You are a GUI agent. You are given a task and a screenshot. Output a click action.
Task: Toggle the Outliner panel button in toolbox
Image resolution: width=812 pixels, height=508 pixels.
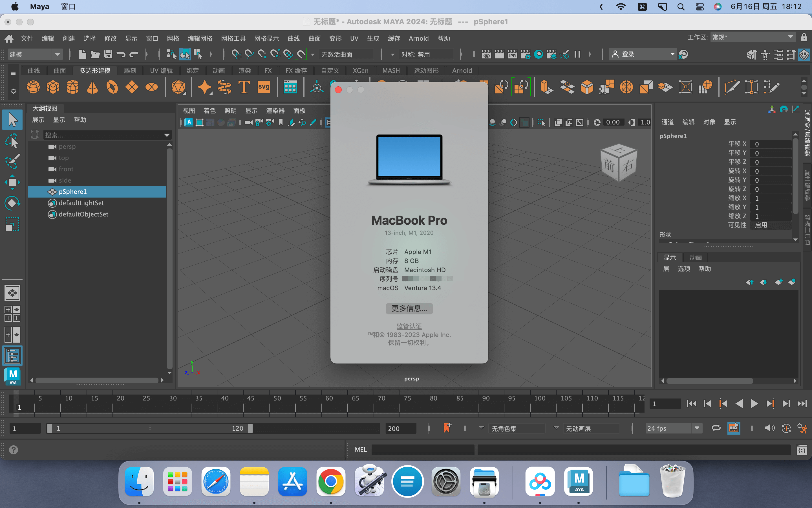[12, 356]
